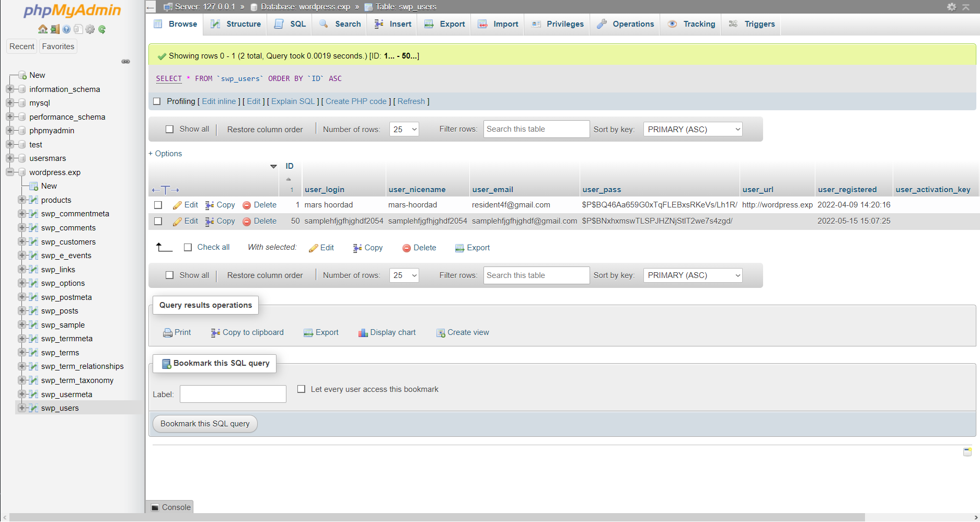
Task: Click the link-with-main-panel chain icon
Action: 126,62
